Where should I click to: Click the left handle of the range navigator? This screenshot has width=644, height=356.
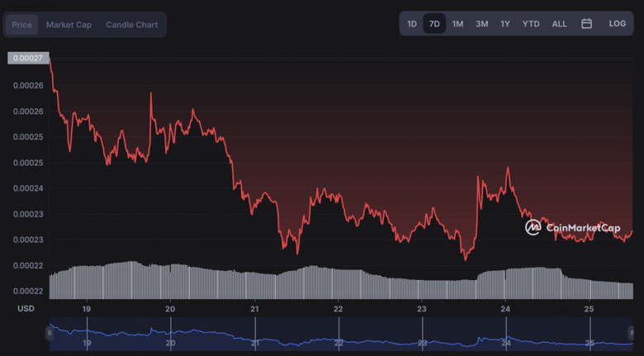50,333
